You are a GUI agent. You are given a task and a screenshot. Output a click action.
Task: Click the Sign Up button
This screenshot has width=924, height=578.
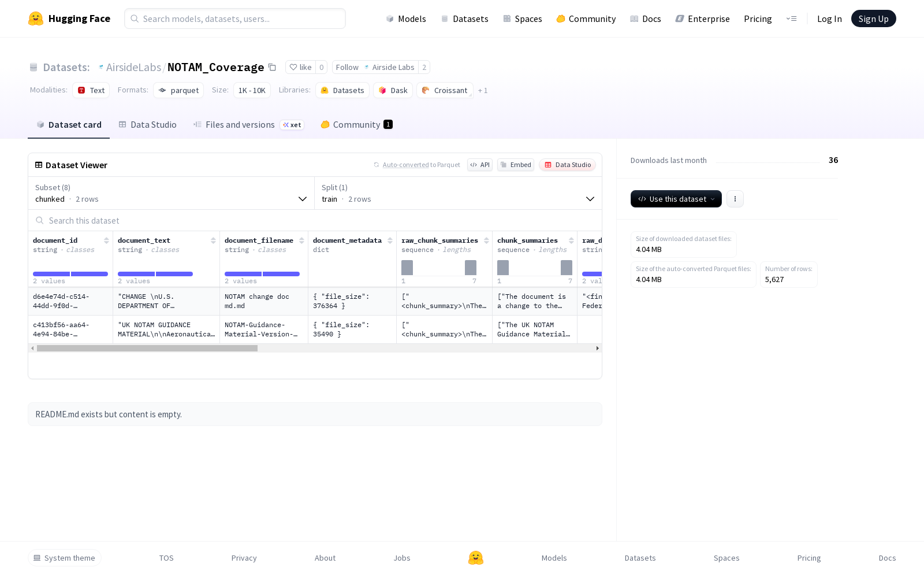coord(873,18)
